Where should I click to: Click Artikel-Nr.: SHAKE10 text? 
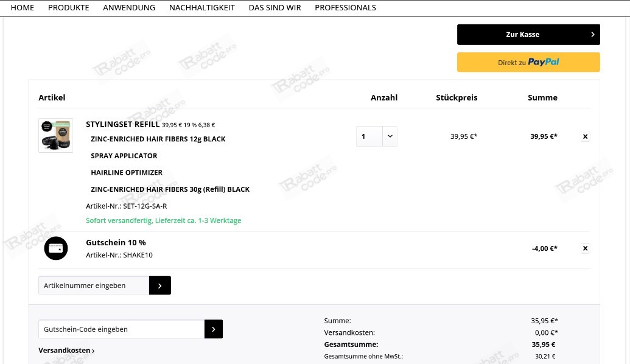[x=119, y=255]
